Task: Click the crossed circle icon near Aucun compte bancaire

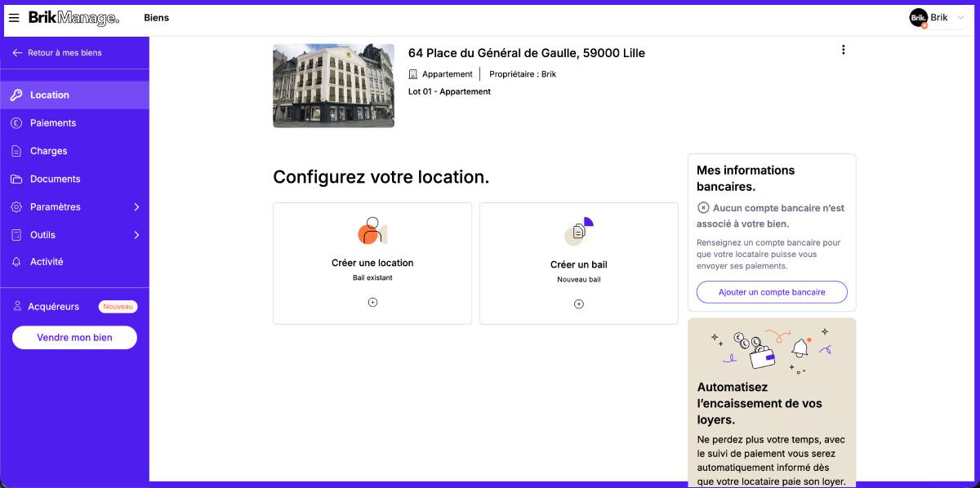Action: tap(703, 208)
